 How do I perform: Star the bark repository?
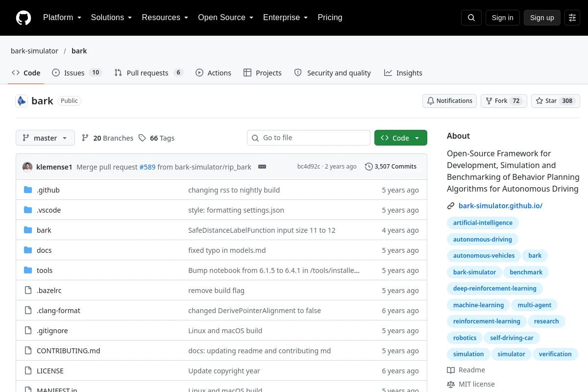pyautogui.click(x=556, y=101)
